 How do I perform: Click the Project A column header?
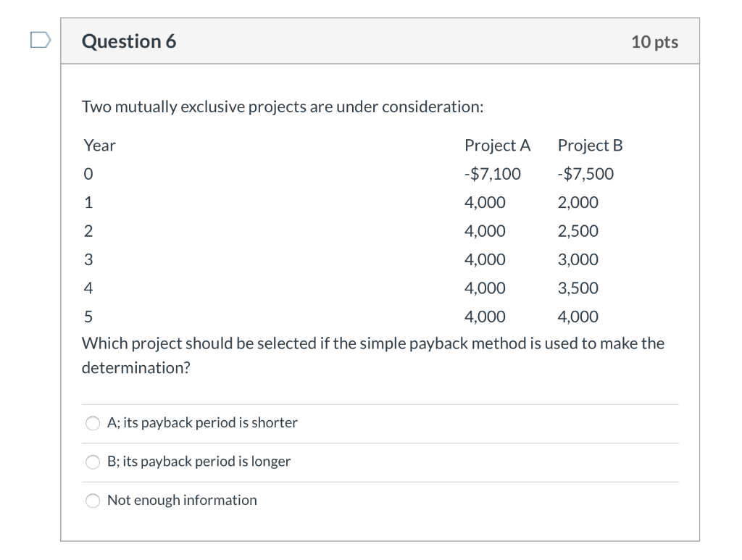[498, 145]
